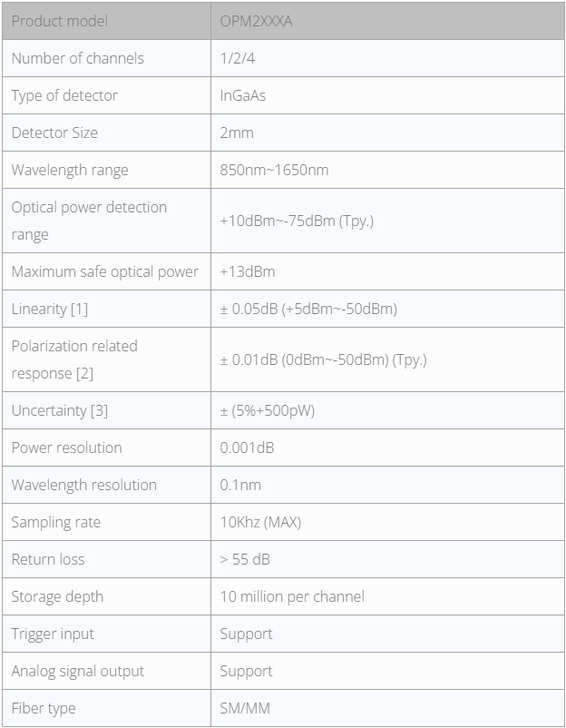
Task: Select the Number of channels label
Action: 78,58
